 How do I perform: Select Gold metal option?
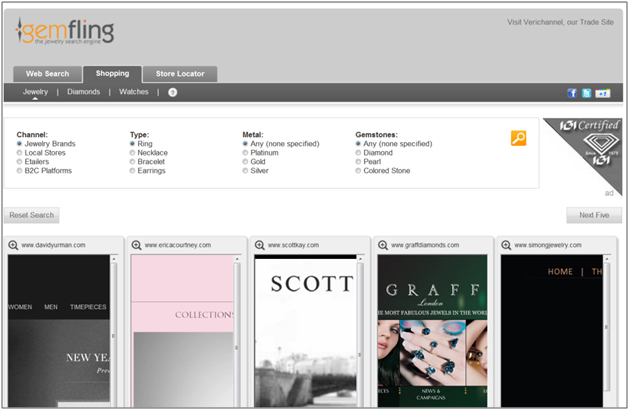coord(245,162)
